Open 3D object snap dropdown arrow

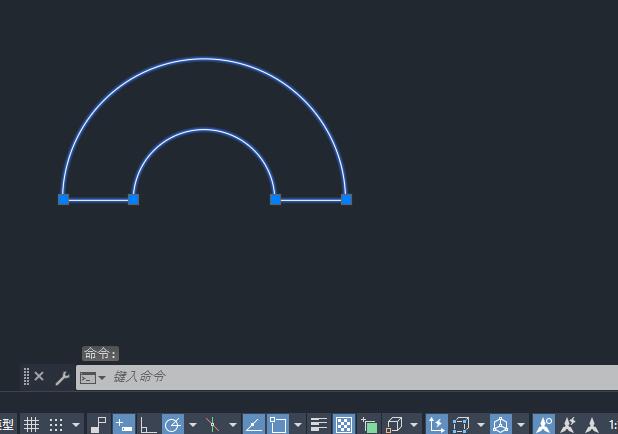click(414, 425)
